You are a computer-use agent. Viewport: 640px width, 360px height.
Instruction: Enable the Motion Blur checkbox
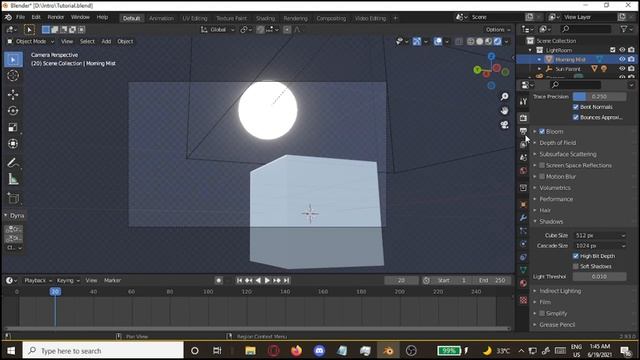tap(542, 177)
